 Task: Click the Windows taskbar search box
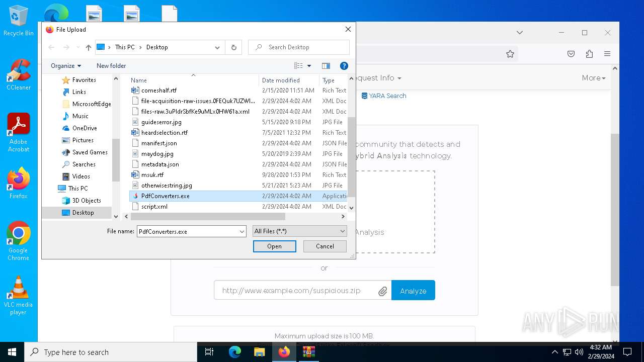pos(111,352)
